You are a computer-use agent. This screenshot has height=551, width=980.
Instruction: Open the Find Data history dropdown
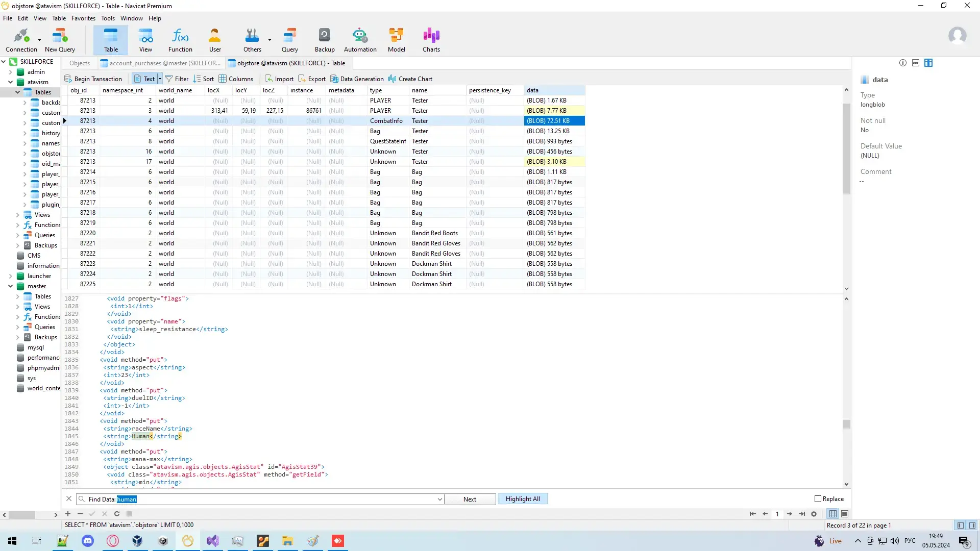pos(439,499)
